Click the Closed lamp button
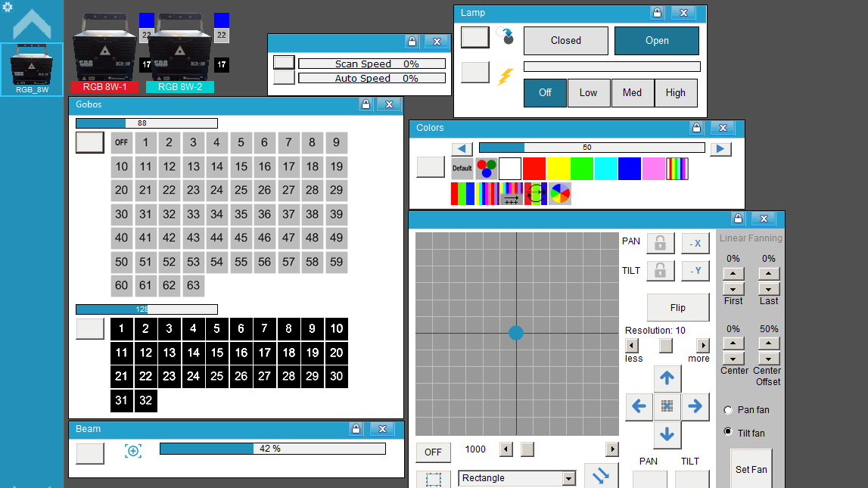The image size is (868, 488). click(x=566, y=40)
